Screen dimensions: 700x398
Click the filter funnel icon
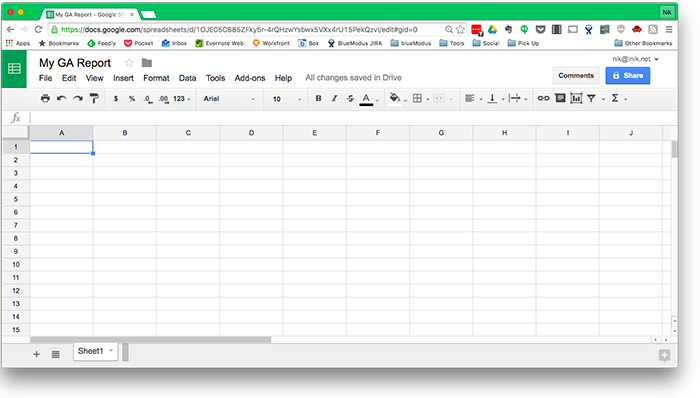click(592, 99)
